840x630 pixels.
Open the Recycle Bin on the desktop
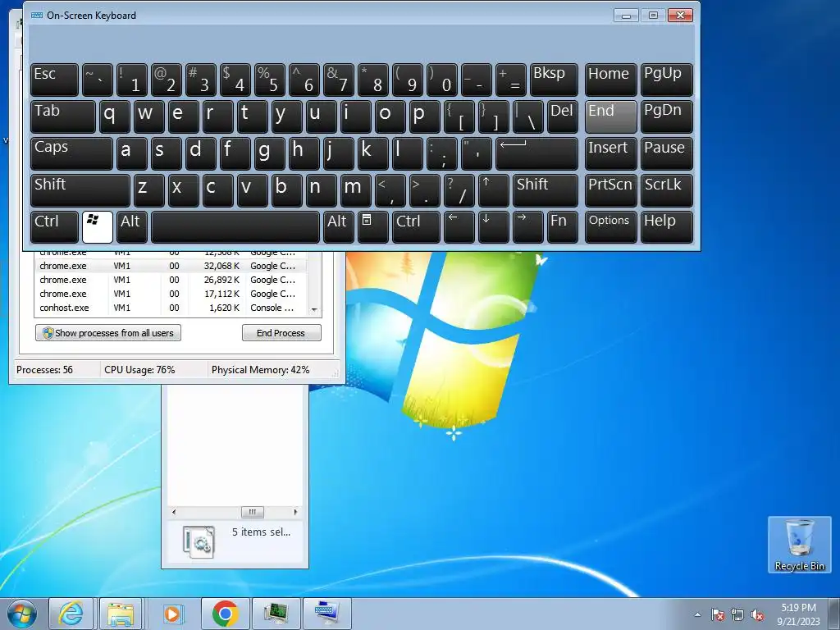coord(799,545)
